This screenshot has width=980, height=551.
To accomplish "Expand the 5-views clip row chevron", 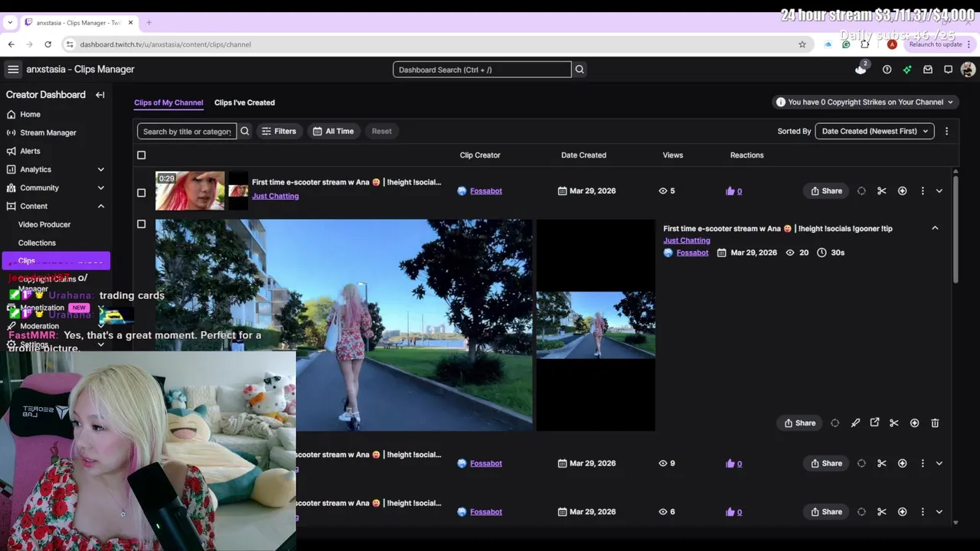I will (939, 191).
